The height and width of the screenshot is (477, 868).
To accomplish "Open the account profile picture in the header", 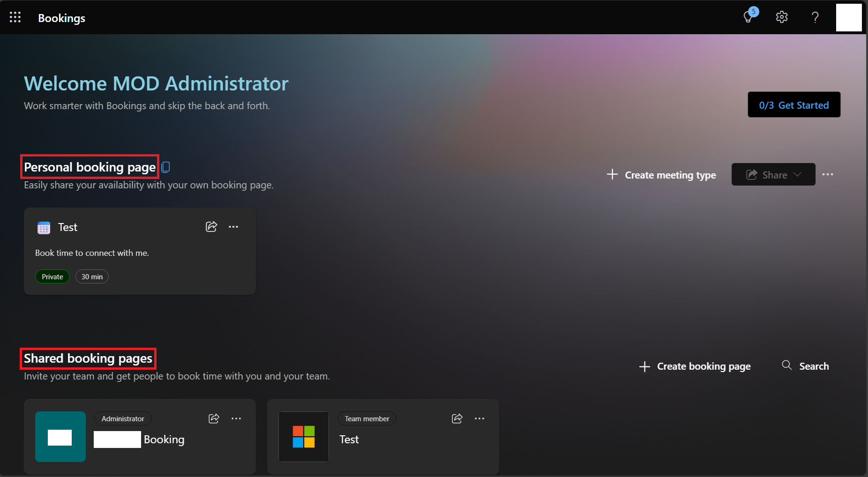I will (x=849, y=17).
